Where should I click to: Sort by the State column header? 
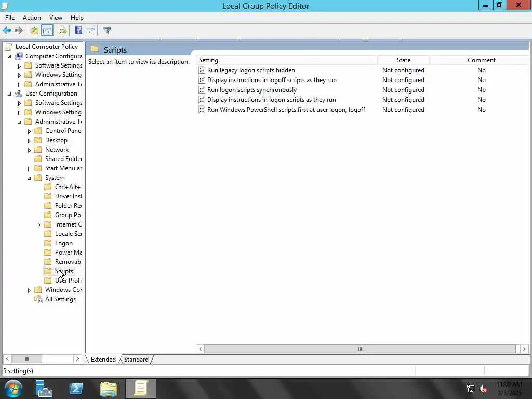coord(403,60)
